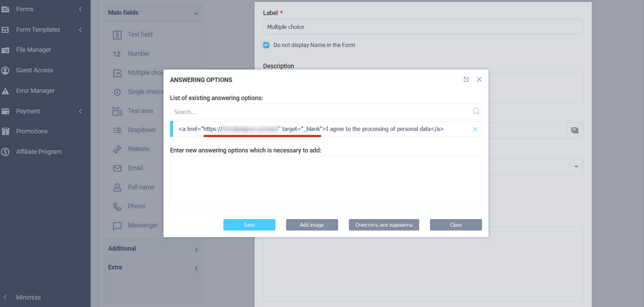Image resolution: width=644 pixels, height=307 pixels.
Task: Click the Label input with Multiple choice
Action: pos(423,27)
